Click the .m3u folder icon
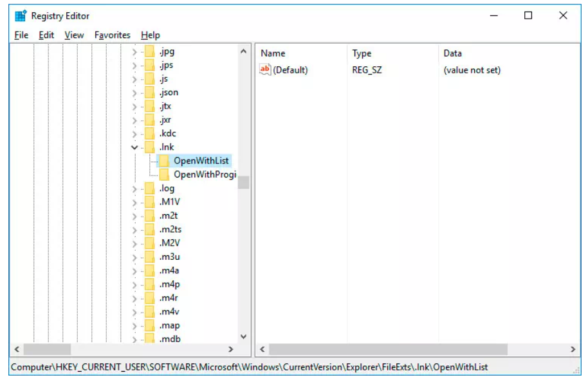The width and height of the screenshot is (588, 382). click(150, 257)
